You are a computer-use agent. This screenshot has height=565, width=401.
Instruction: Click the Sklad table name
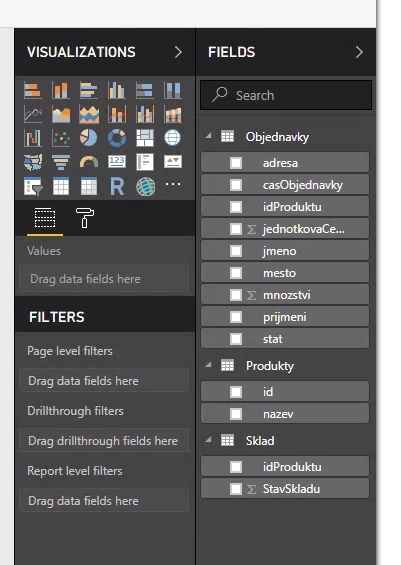(260, 441)
